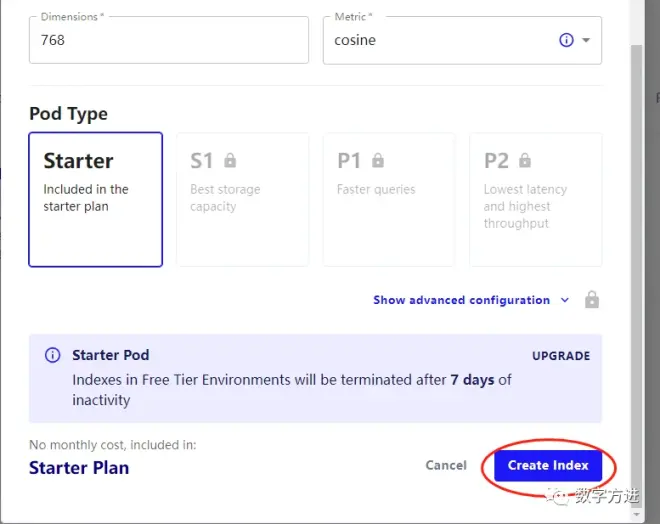Edit the Dimensions field showing 768
The width and height of the screenshot is (660, 524).
coord(169,40)
